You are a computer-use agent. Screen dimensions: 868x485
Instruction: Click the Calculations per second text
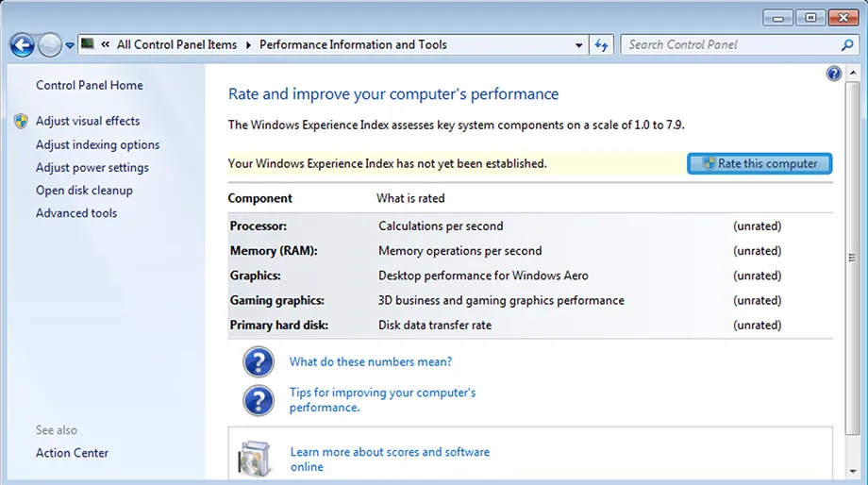click(x=441, y=226)
